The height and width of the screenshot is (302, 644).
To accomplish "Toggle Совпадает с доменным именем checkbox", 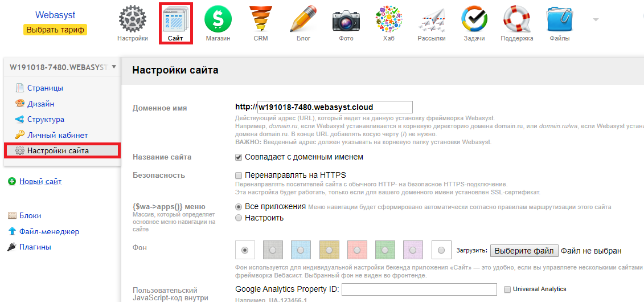I will (238, 157).
